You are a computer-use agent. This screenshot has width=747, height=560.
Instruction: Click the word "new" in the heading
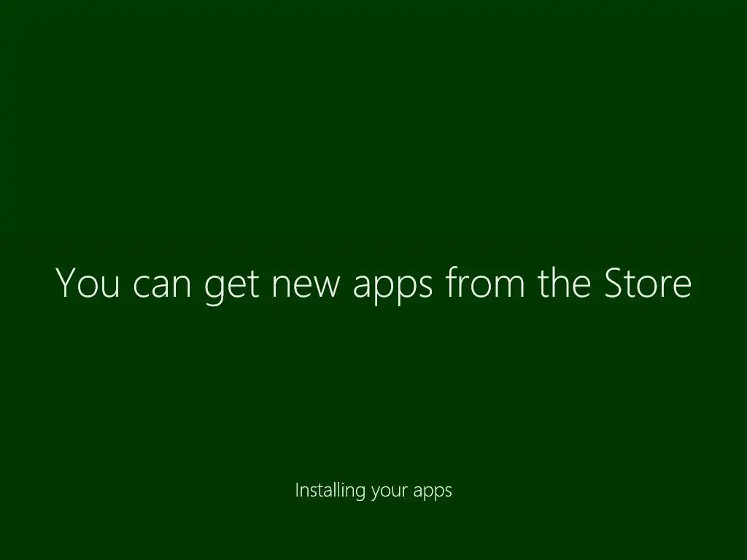(306, 287)
